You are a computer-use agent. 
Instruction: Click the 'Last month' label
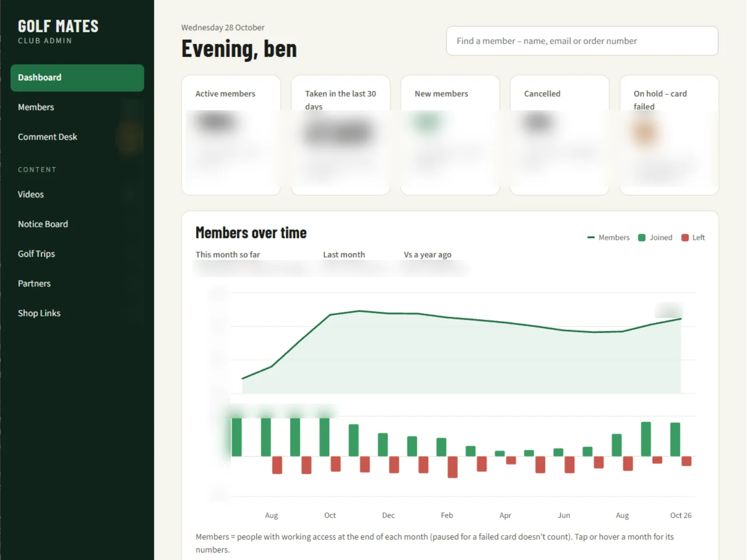(344, 255)
